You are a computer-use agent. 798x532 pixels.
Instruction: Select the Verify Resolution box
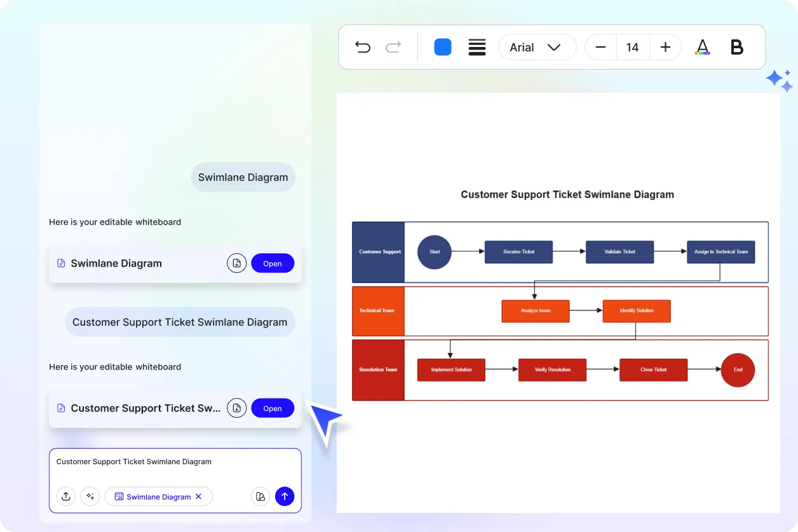553,370
